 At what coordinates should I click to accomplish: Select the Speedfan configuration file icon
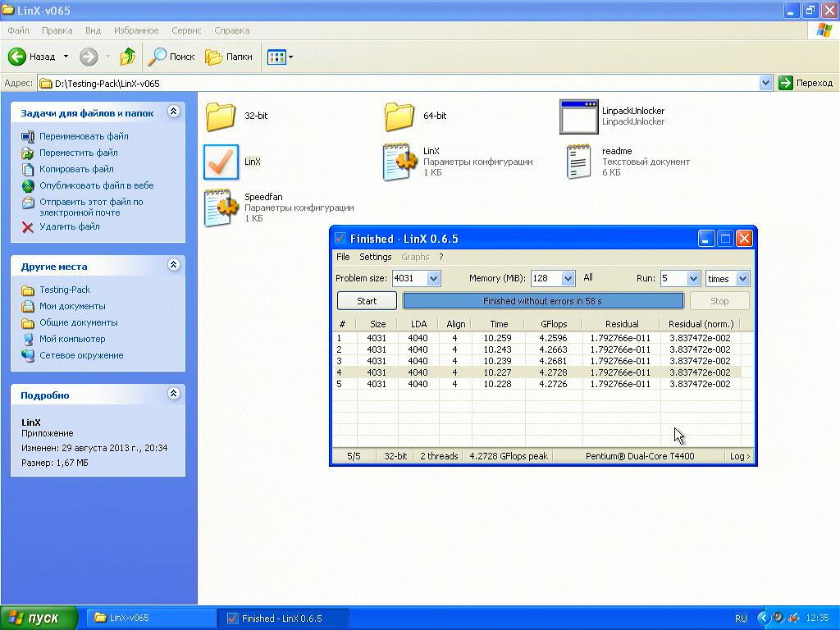tap(221, 208)
